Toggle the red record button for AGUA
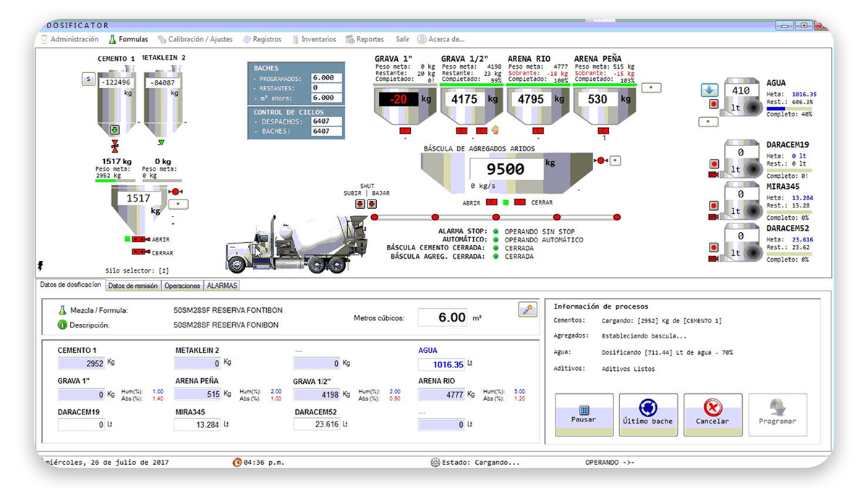The image size is (868, 488). tap(714, 104)
